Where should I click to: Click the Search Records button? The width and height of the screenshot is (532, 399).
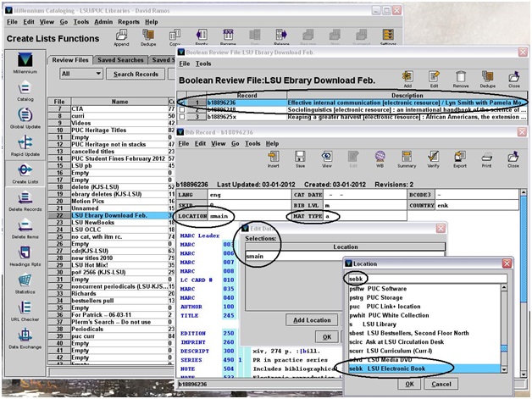pyautogui.click(x=136, y=74)
